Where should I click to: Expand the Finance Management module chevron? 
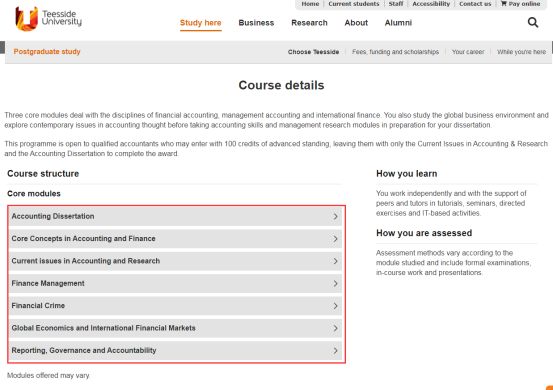pos(335,284)
